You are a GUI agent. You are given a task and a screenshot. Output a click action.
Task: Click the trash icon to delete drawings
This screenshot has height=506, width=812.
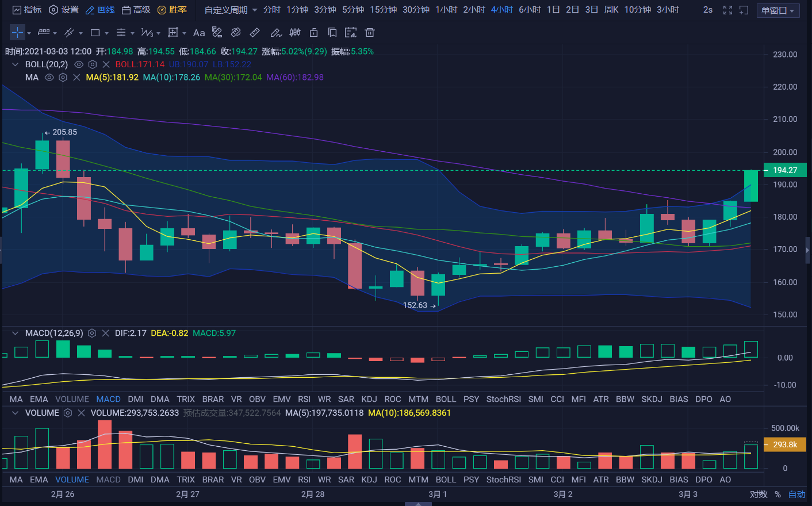point(370,33)
